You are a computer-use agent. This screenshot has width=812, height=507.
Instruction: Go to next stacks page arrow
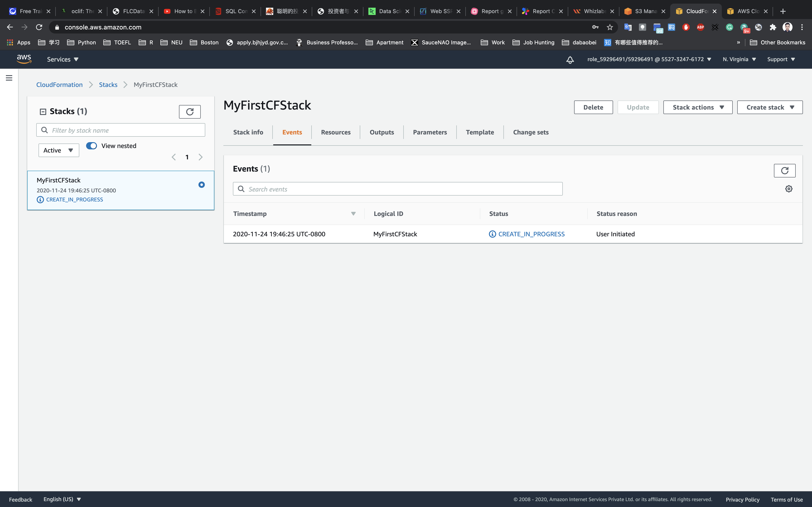tap(200, 157)
